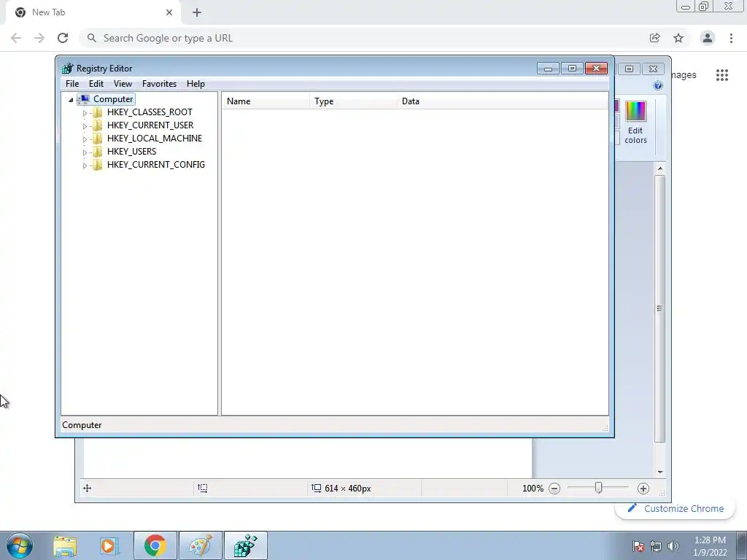Click the Type column header
747x560 pixels.
(x=353, y=101)
